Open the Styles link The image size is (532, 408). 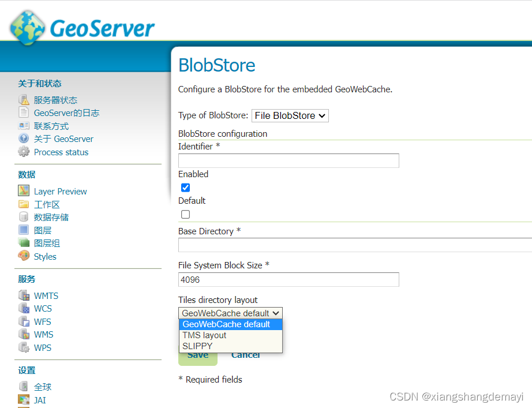(x=45, y=257)
